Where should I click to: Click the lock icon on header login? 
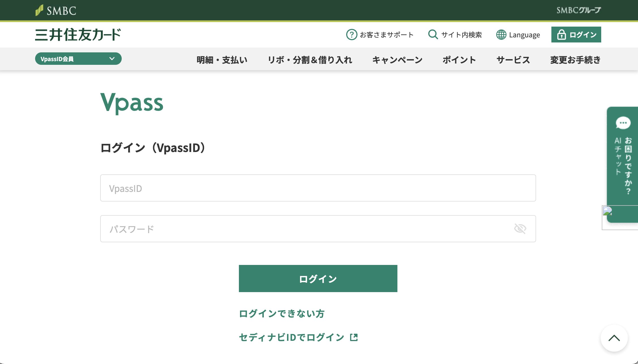pos(561,35)
